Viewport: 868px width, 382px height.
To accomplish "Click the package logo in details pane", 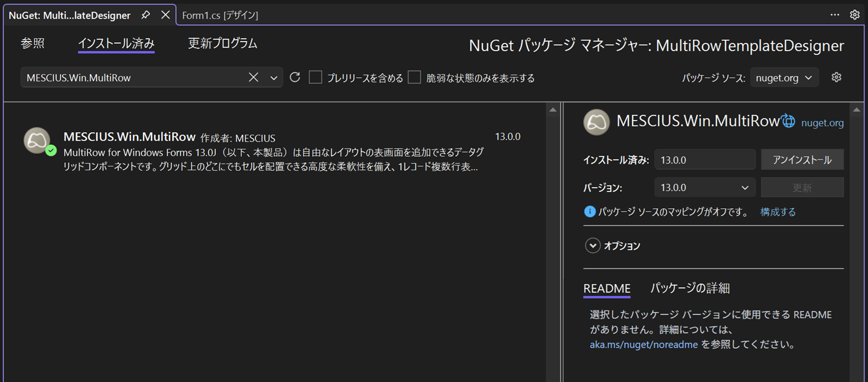I will pos(596,123).
